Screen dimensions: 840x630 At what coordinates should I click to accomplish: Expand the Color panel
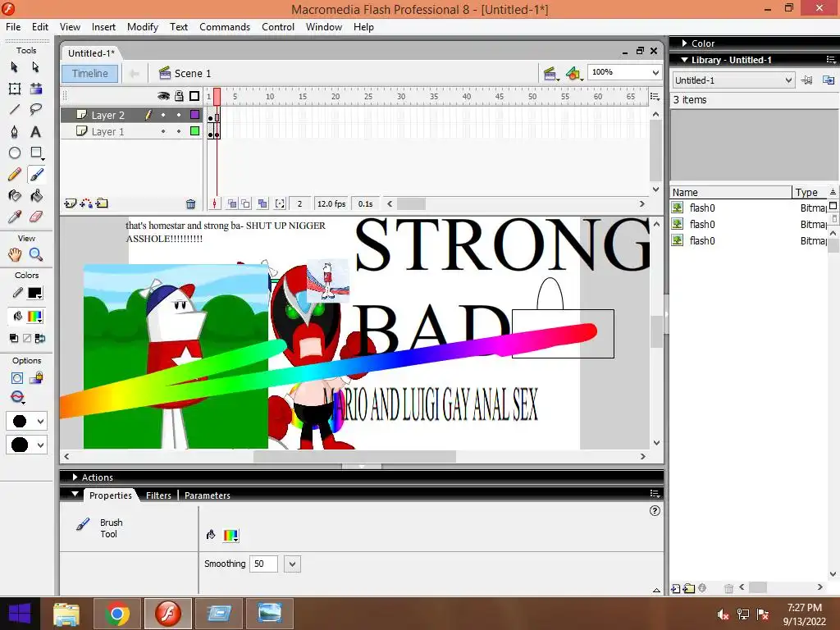pos(685,43)
